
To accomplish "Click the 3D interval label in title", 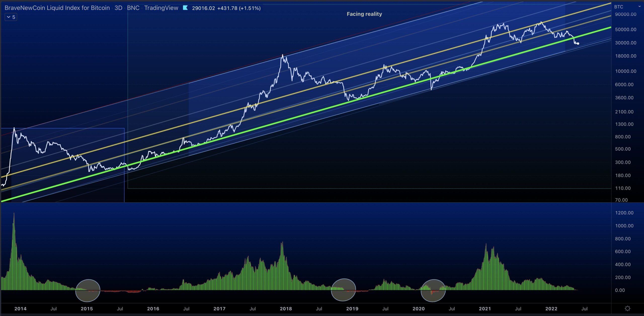I will 118,8.
